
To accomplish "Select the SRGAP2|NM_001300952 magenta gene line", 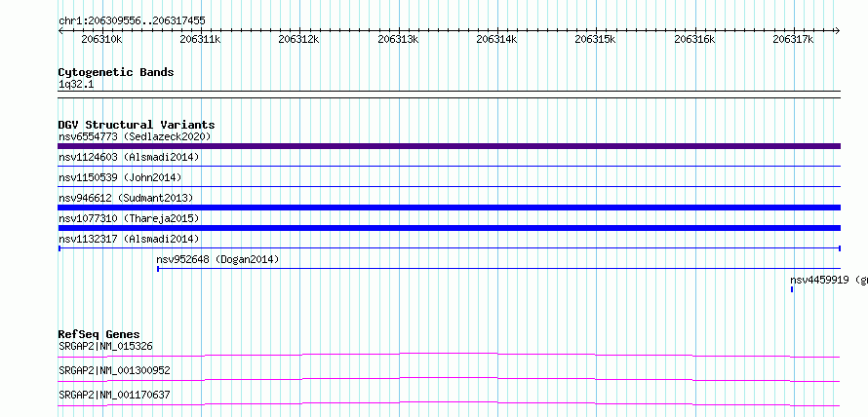I will [x=449, y=379].
